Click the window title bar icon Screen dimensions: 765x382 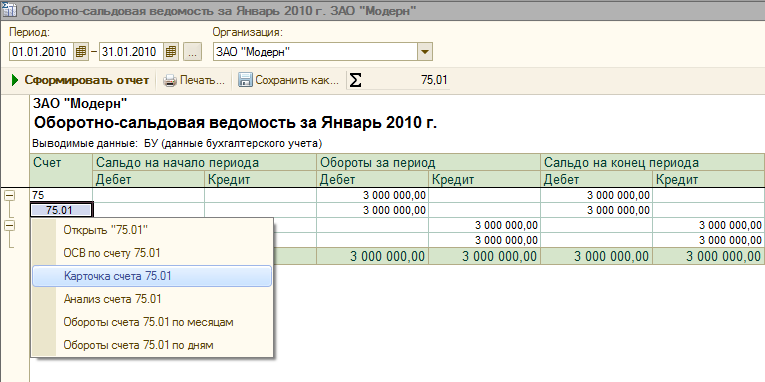point(10,10)
